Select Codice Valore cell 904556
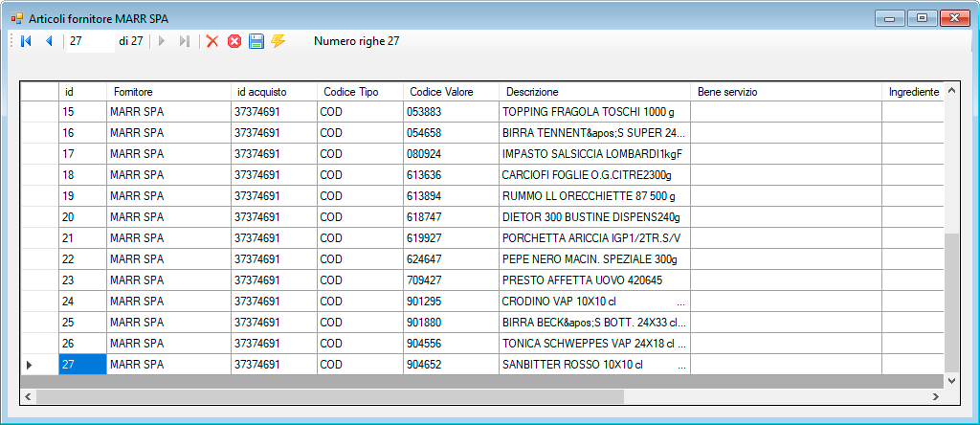 [452, 344]
